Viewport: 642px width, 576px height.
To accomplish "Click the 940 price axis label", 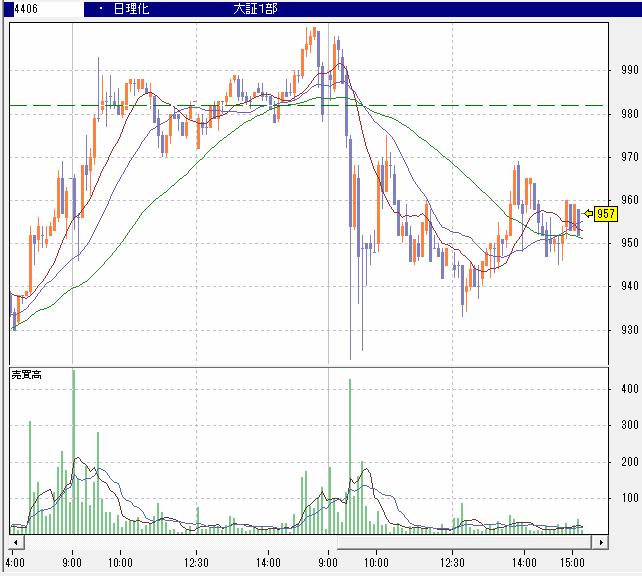I will tap(629, 286).
